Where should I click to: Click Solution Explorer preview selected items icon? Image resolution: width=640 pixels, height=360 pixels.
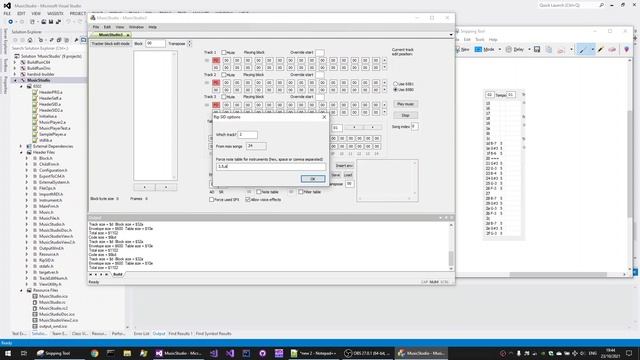coord(84,40)
